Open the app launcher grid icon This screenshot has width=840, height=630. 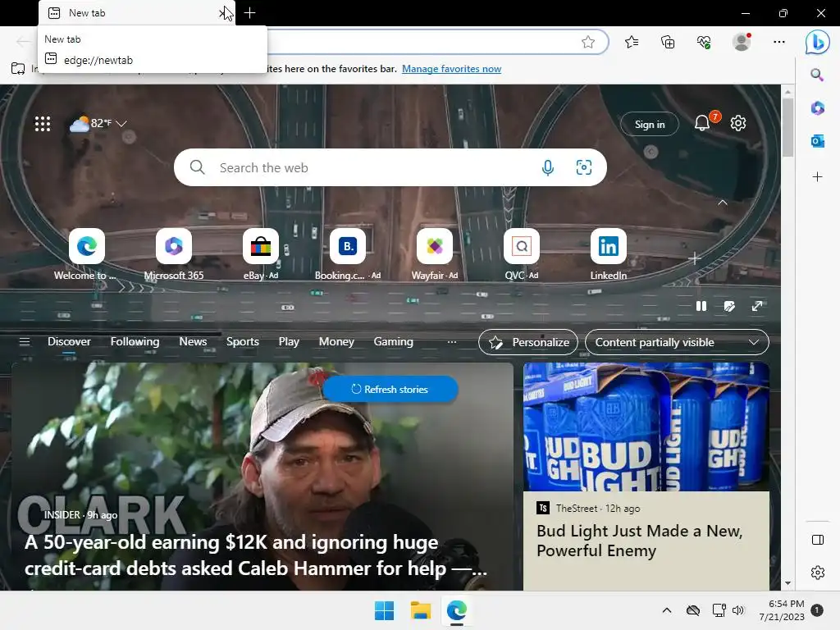coord(43,124)
